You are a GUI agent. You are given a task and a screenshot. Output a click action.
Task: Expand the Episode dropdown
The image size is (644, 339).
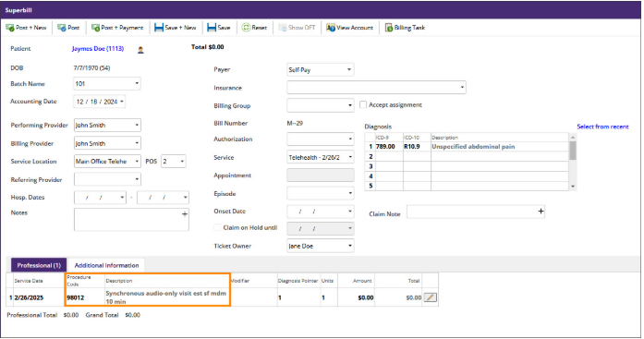tap(349, 193)
